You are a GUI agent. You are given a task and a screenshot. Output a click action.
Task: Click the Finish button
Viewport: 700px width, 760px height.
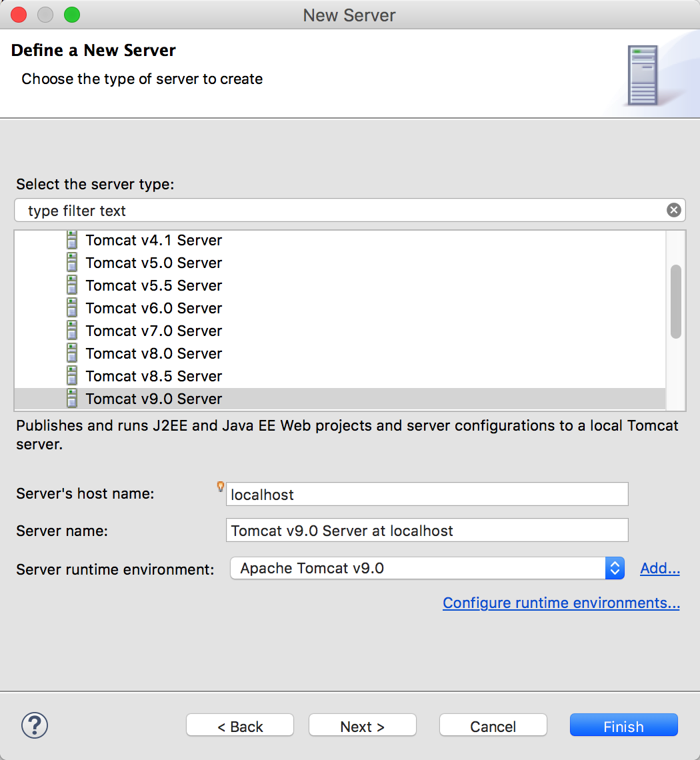click(x=623, y=725)
